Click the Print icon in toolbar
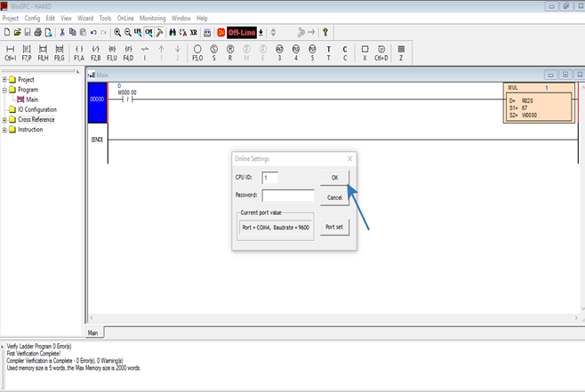This screenshot has height=392, width=585. coord(37,32)
